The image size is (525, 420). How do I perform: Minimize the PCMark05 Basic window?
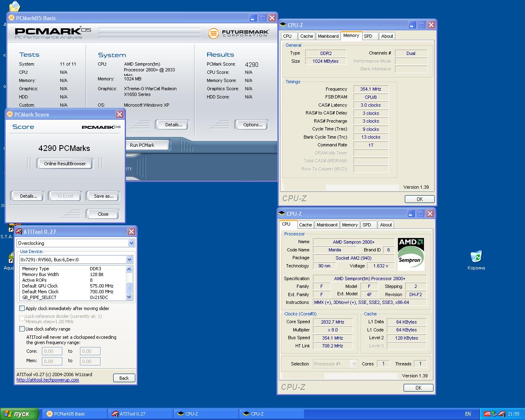click(253, 18)
